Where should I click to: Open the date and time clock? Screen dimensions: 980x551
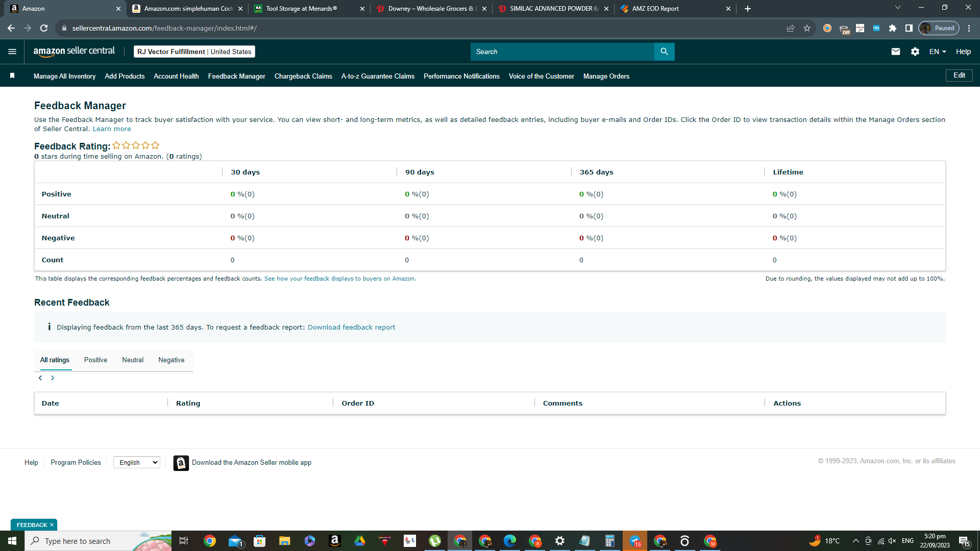[x=935, y=541]
